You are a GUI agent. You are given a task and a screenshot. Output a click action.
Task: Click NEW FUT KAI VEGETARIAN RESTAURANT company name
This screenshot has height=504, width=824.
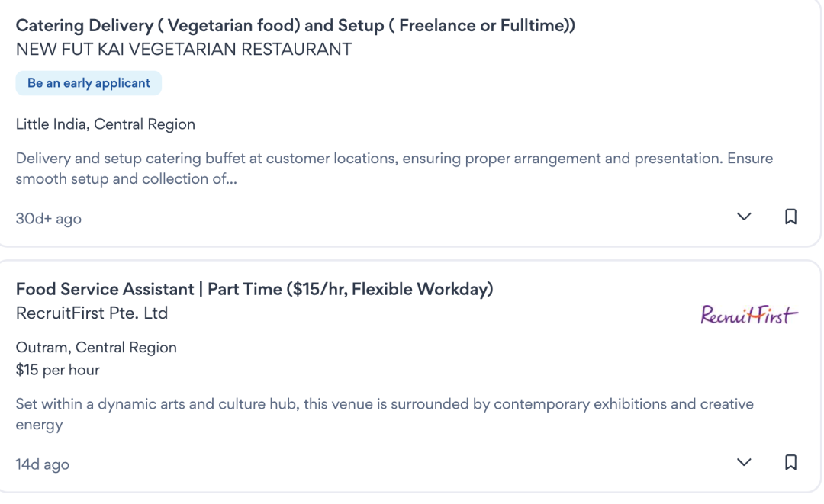tap(184, 50)
